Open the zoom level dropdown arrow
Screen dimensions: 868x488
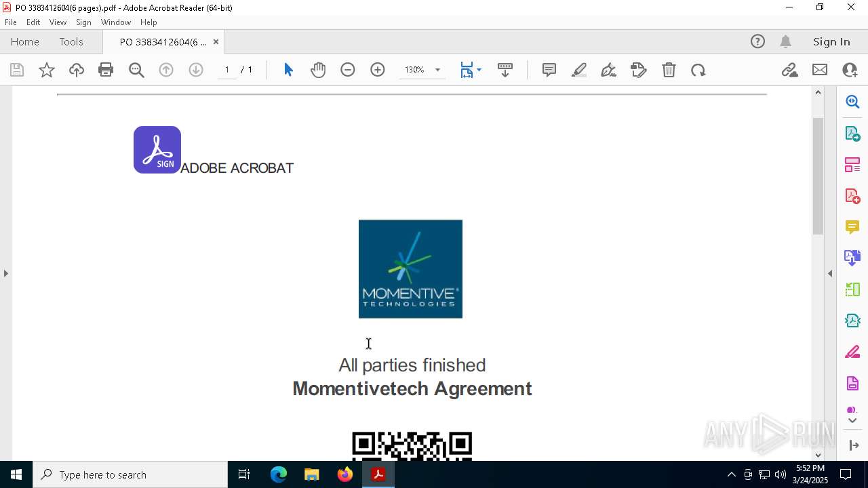[x=437, y=70]
